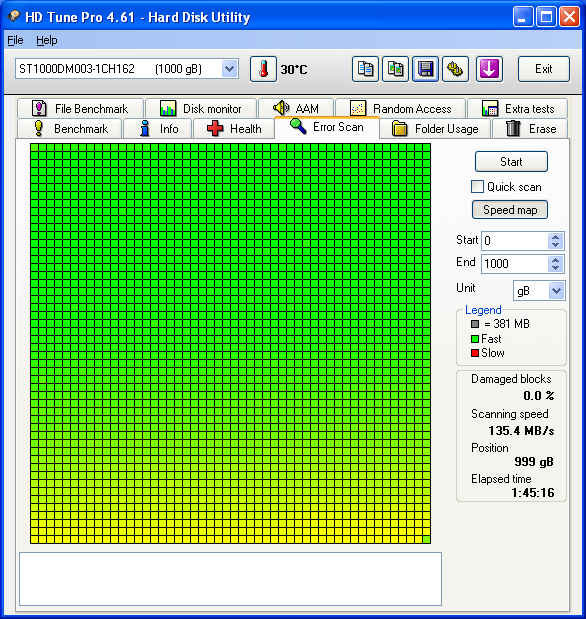Click the Start scan button
Screen dimensions: 586x619
[511, 161]
